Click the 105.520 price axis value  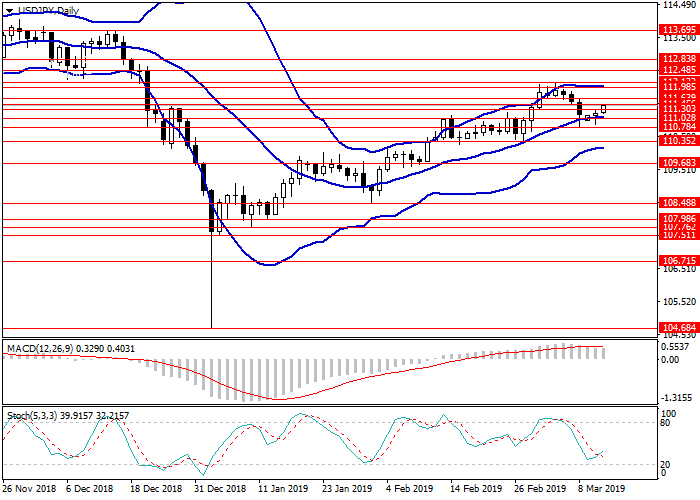[x=679, y=301]
